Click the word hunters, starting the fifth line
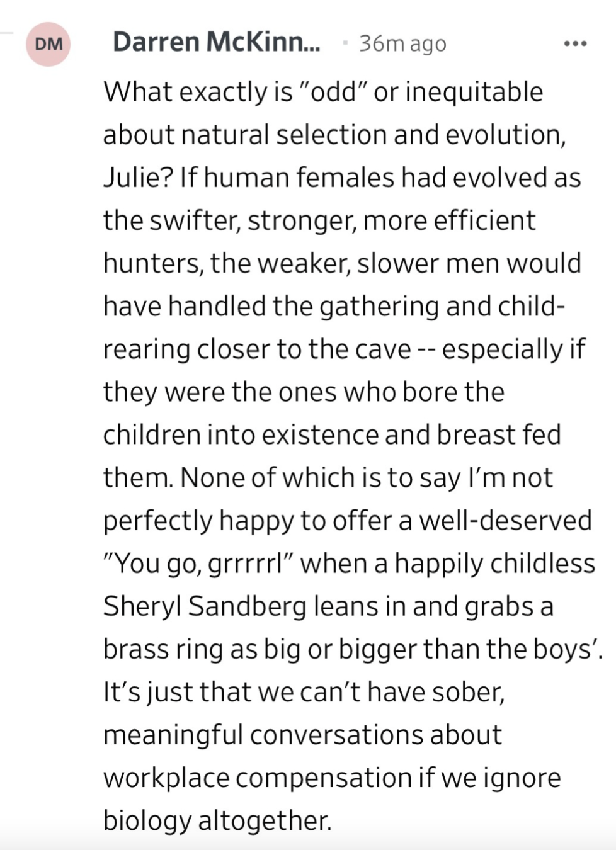 [x=153, y=264]
